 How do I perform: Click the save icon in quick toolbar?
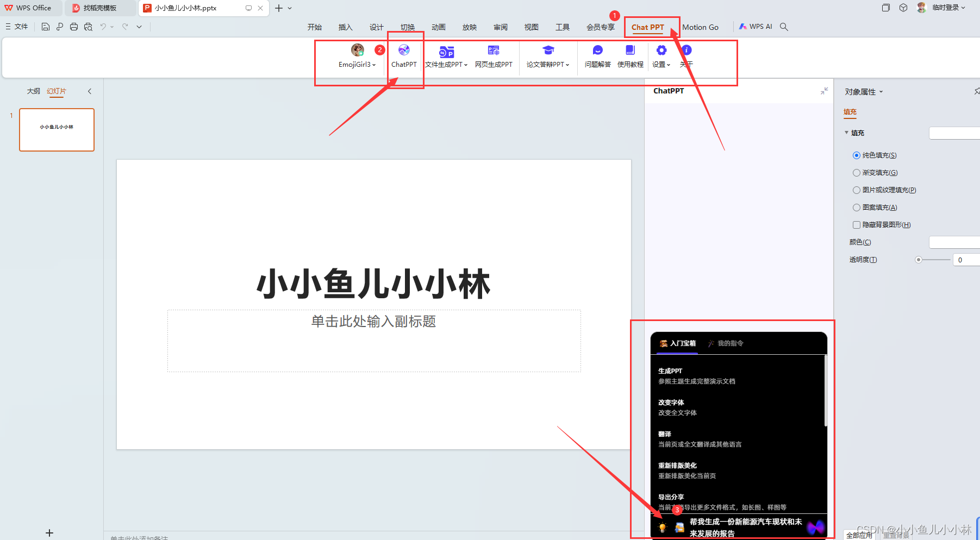tap(46, 27)
